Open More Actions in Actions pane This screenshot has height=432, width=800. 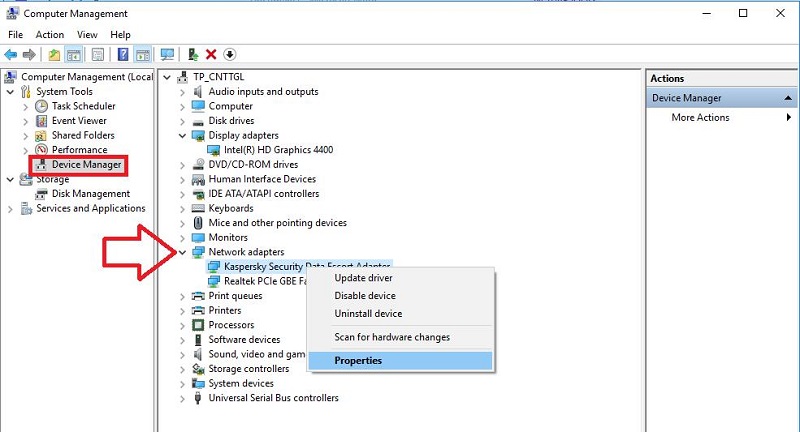tap(721, 117)
